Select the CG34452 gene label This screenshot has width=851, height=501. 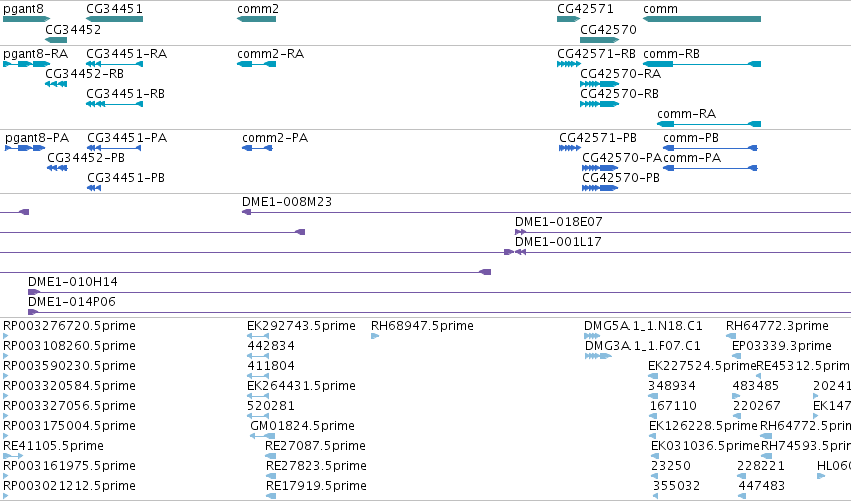point(73,29)
